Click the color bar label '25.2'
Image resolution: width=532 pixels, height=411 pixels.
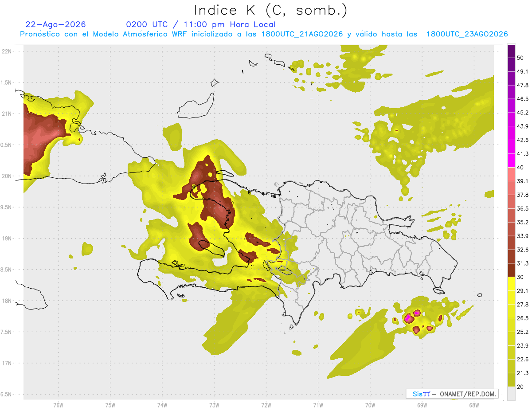pyautogui.click(x=523, y=332)
